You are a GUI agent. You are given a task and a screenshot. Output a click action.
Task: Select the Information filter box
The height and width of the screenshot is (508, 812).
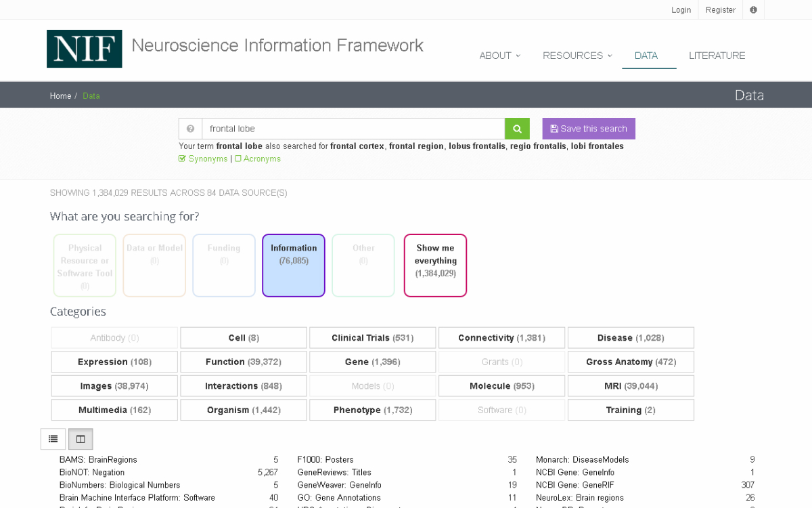click(294, 266)
